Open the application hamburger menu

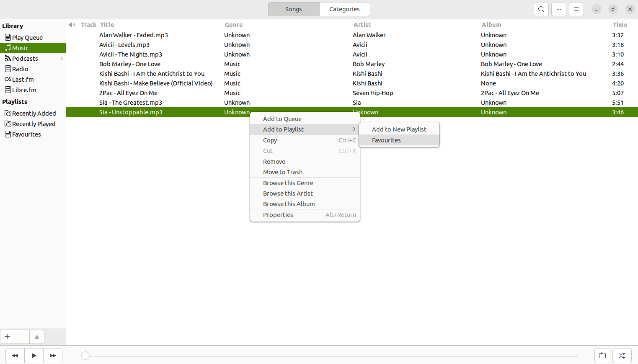coord(576,9)
